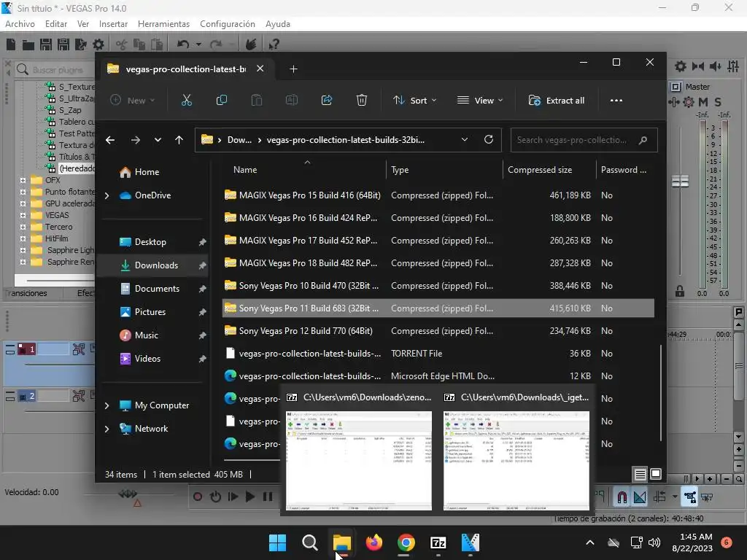Expand Network in navigation pane

point(107,429)
